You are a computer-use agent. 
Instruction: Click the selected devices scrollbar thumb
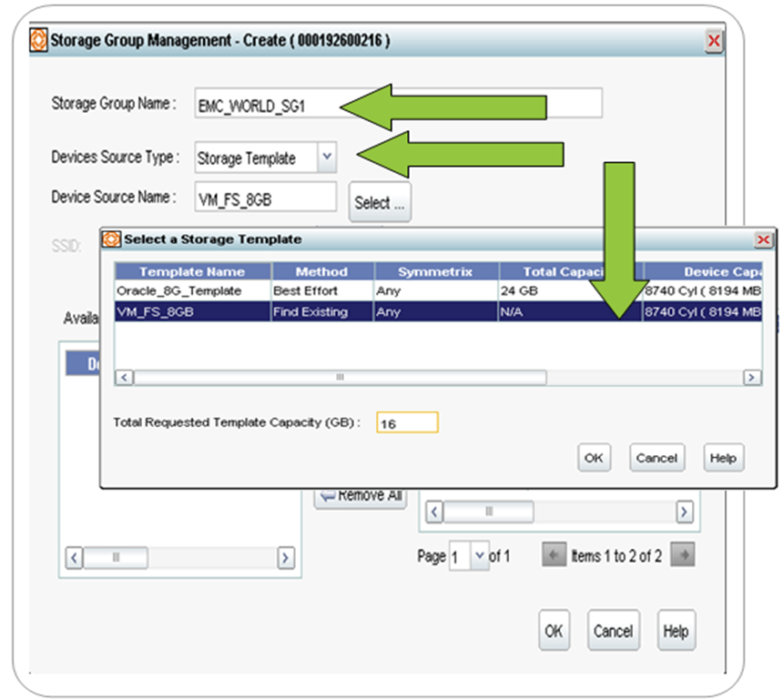click(x=488, y=512)
